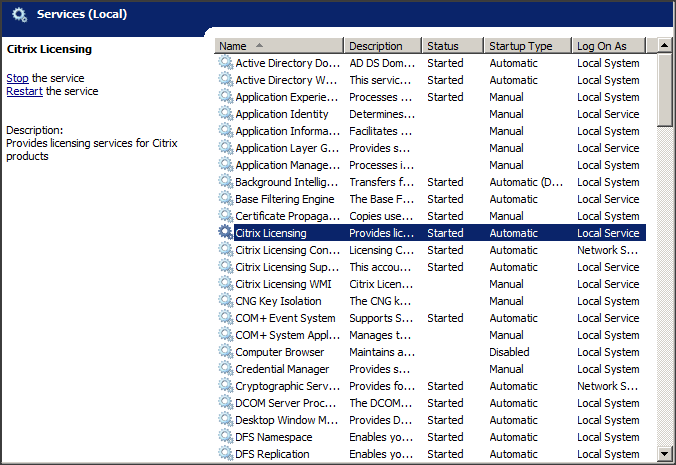The height and width of the screenshot is (465, 676).
Task: Sort services by Name column header
Action: [x=279, y=46]
